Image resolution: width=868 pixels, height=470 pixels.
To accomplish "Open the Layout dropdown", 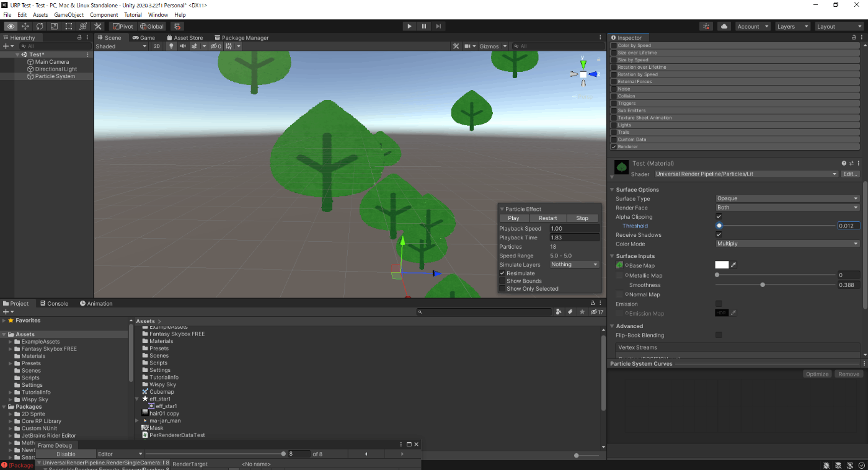I will (839, 26).
